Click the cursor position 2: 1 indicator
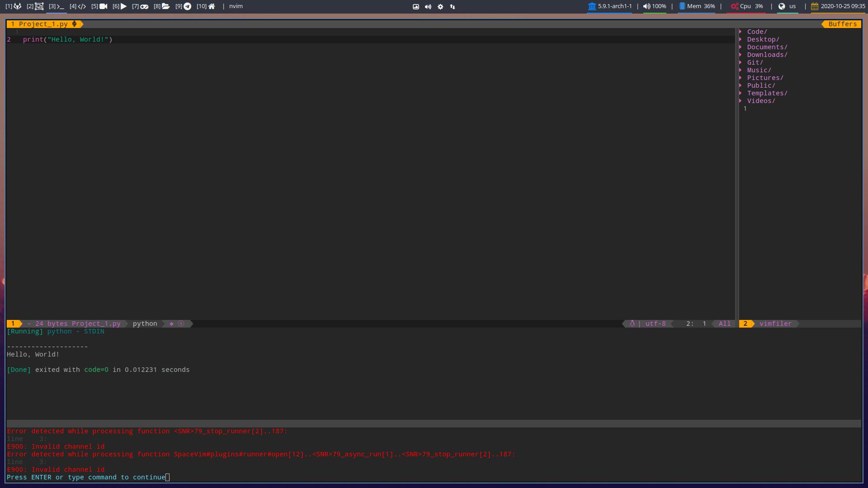The width and height of the screenshot is (868, 488). coord(696,324)
